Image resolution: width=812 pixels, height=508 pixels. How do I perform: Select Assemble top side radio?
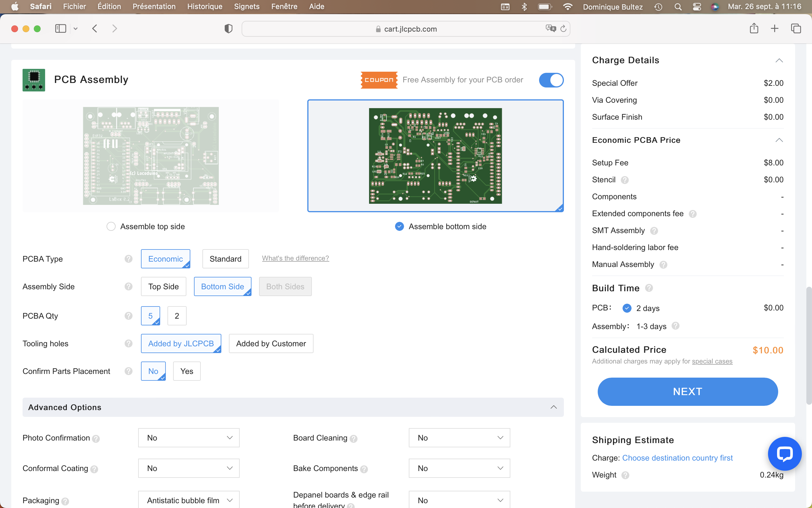[111, 226]
